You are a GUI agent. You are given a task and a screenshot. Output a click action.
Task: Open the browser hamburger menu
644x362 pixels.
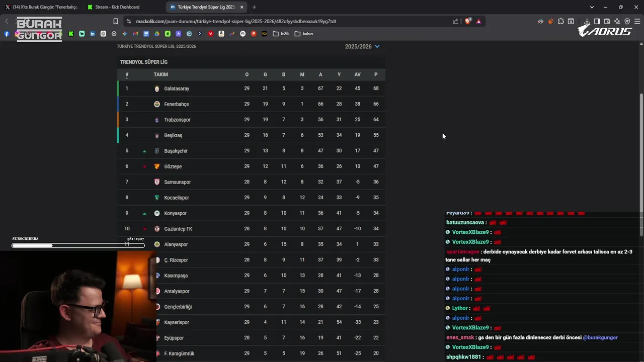tap(637, 21)
